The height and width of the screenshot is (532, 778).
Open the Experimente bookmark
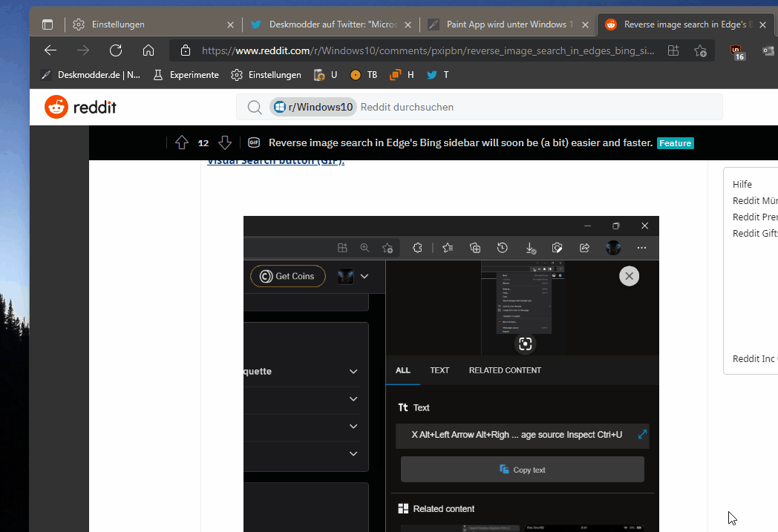pos(186,75)
